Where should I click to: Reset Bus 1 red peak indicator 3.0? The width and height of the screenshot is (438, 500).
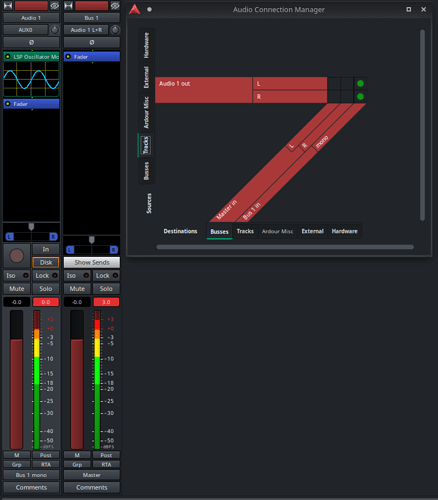[x=106, y=302]
